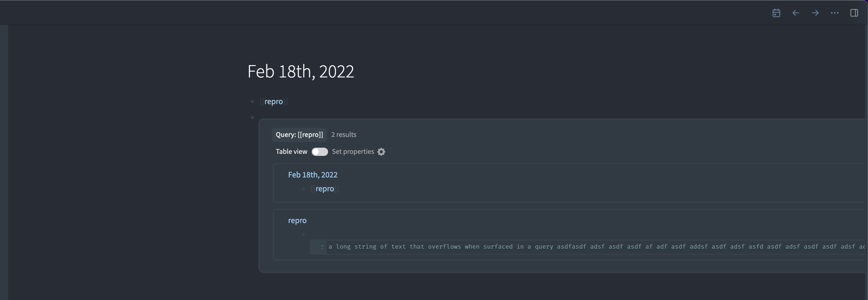Select the repro title in the second result
The height and width of the screenshot is (300, 868).
click(297, 220)
